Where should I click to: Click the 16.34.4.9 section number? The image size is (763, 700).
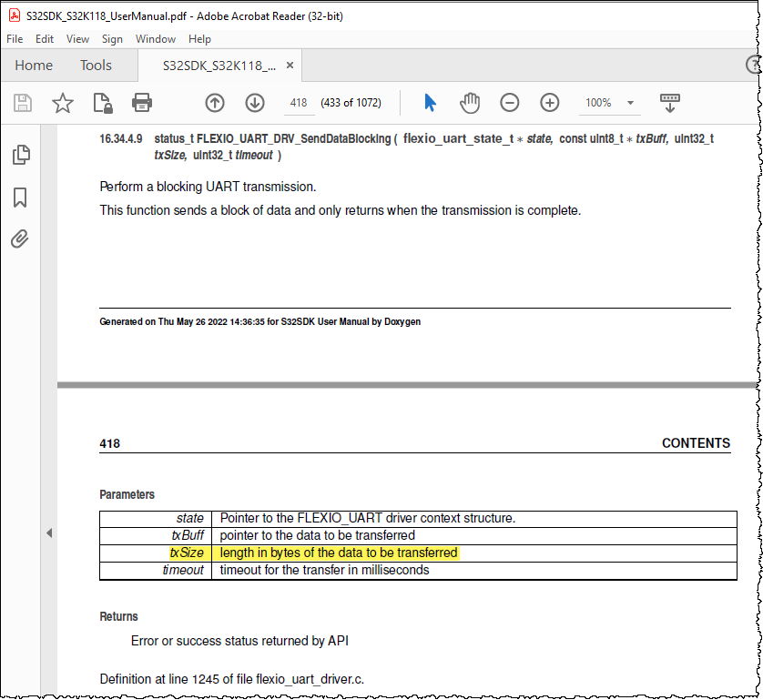[x=121, y=139]
